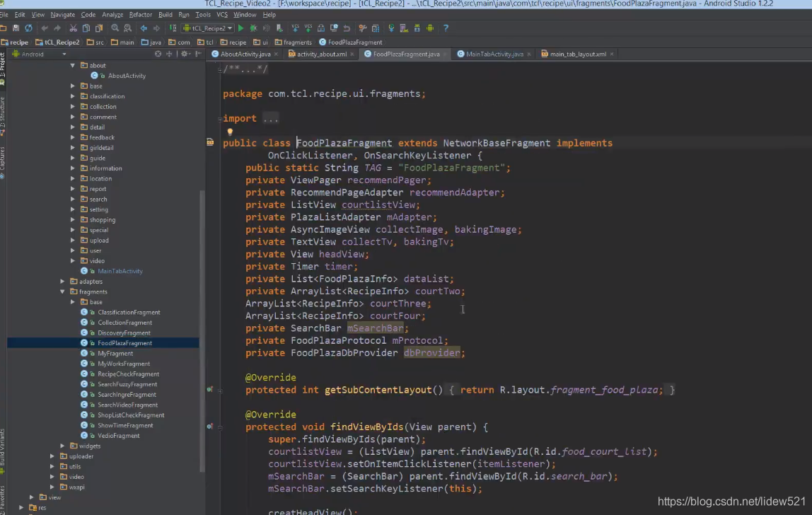Open Project Structure settings
This screenshot has width=812, height=515.
coord(376,28)
